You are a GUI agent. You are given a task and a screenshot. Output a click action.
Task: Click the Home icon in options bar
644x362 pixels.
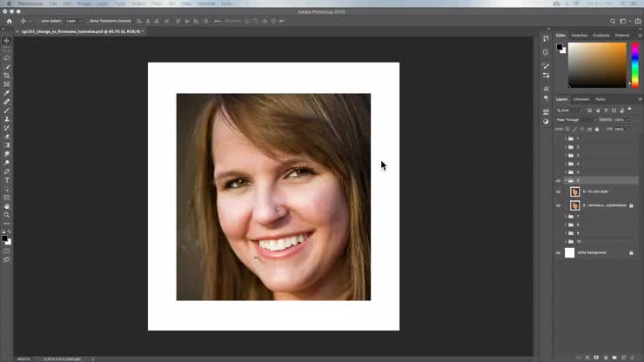point(10,21)
